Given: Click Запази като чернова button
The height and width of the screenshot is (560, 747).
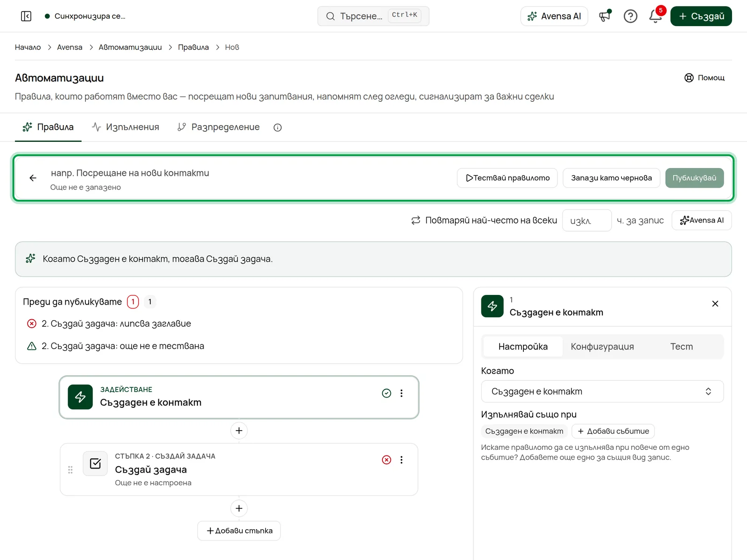Looking at the screenshot, I should click(612, 178).
